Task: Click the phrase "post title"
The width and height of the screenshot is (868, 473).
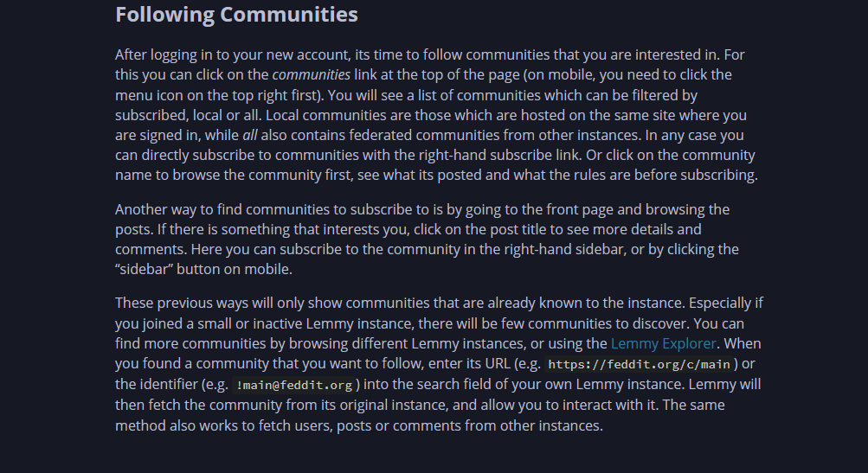Action: click(x=542, y=229)
